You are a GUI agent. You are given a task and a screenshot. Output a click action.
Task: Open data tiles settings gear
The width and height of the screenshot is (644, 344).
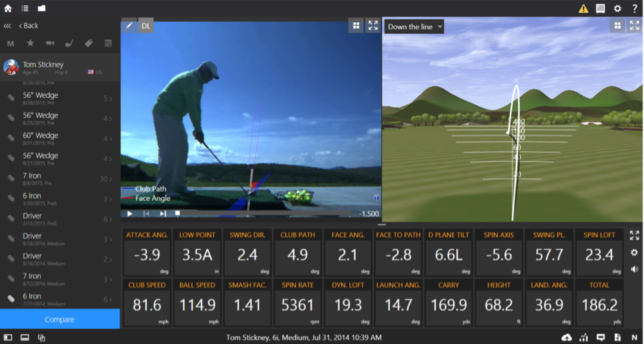point(634,252)
